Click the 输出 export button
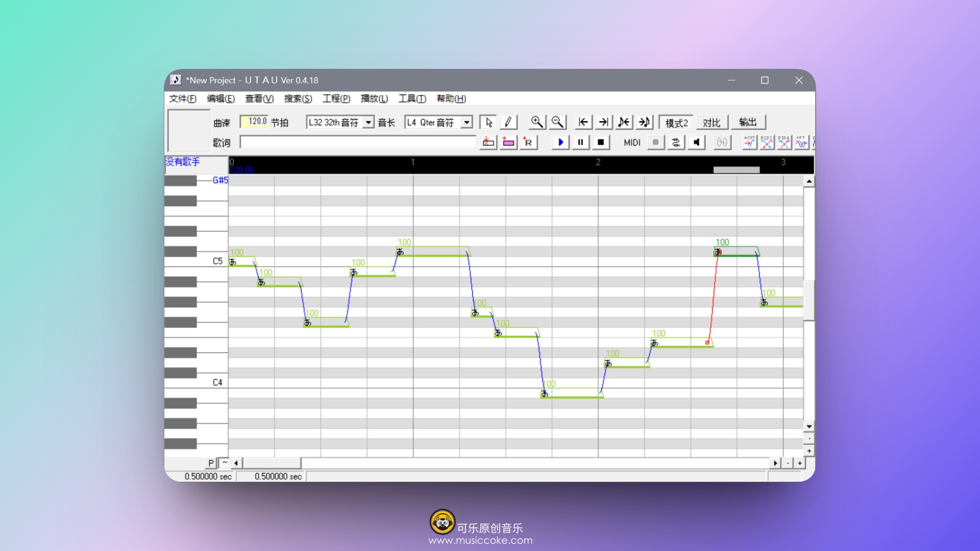This screenshot has width=980, height=551. 748,122
